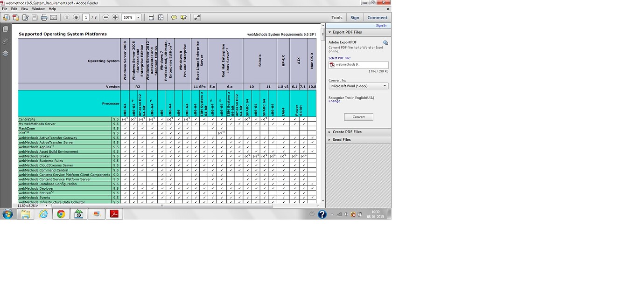Click the webMethods Broker row label
644x302 pixels.
tap(35, 156)
